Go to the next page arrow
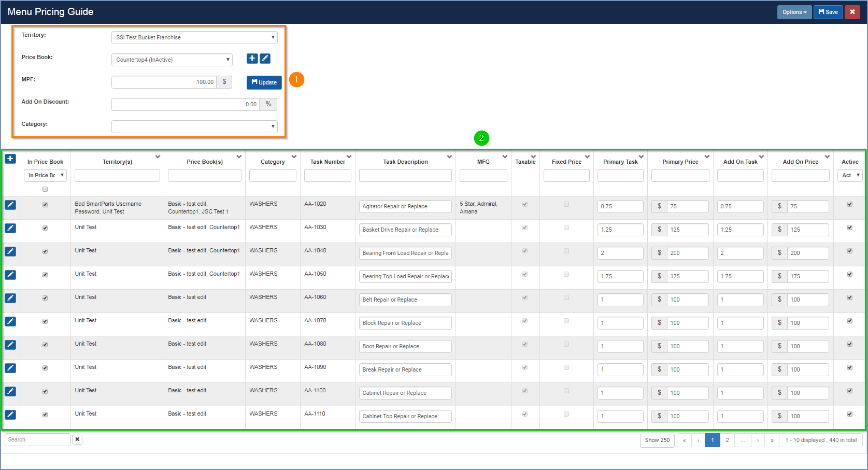Viewport: 868px width, 470px height. click(x=758, y=440)
